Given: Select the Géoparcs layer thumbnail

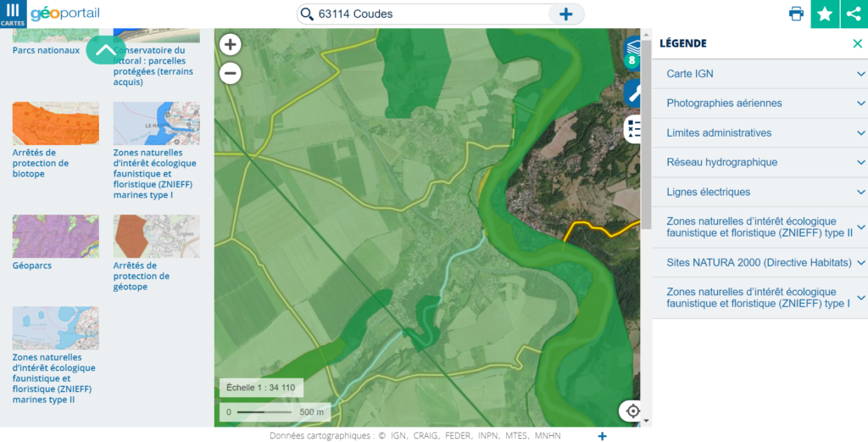Looking at the screenshot, I should 55,236.
